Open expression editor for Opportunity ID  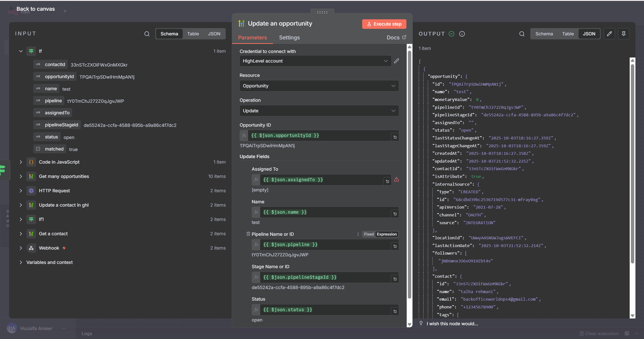(395, 137)
